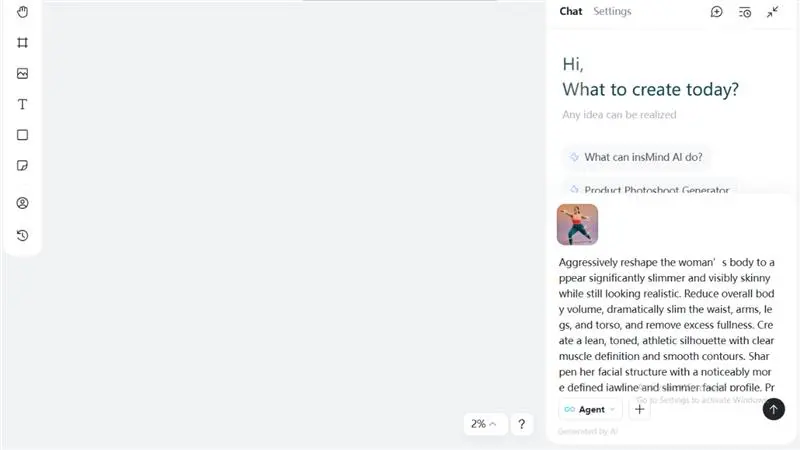
Task: Collapse the chat panel
Action: (773, 12)
